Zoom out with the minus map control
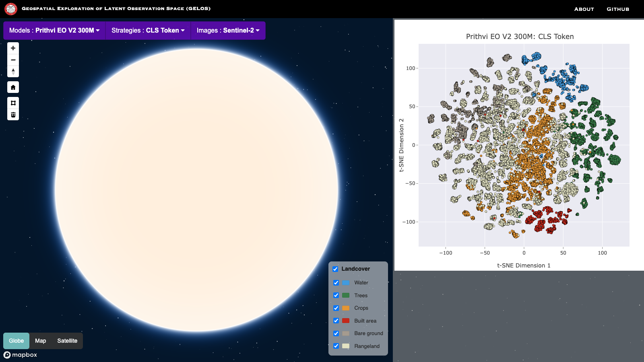 (x=13, y=60)
